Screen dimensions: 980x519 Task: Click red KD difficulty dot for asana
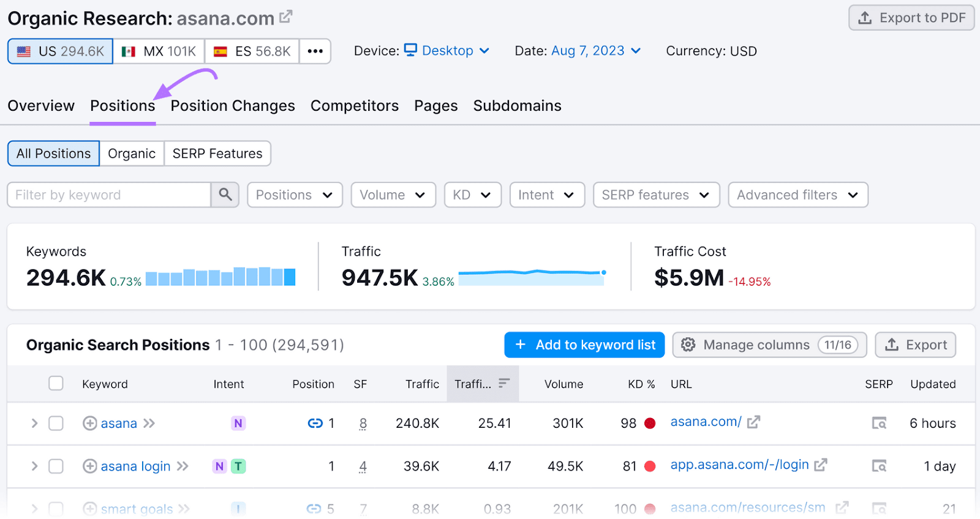tap(650, 423)
